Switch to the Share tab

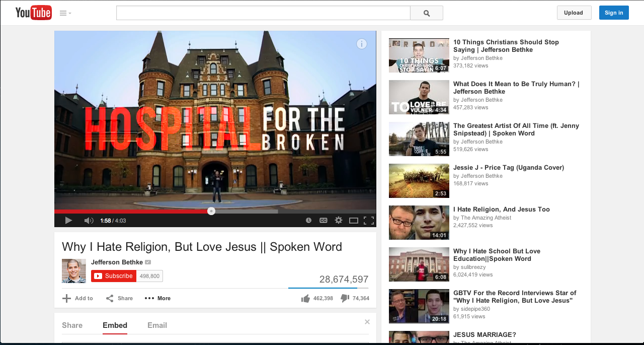click(x=72, y=325)
